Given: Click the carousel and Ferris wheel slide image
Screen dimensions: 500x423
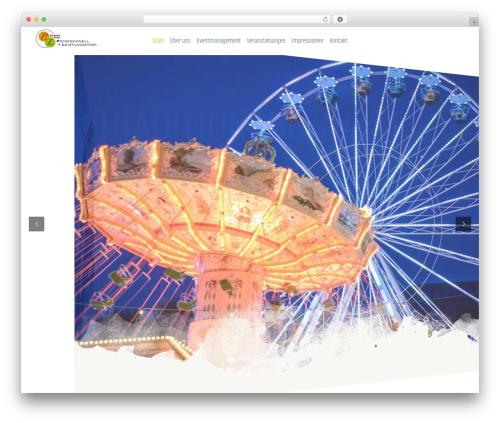Looking at the screenshot, I should [276, 223].
